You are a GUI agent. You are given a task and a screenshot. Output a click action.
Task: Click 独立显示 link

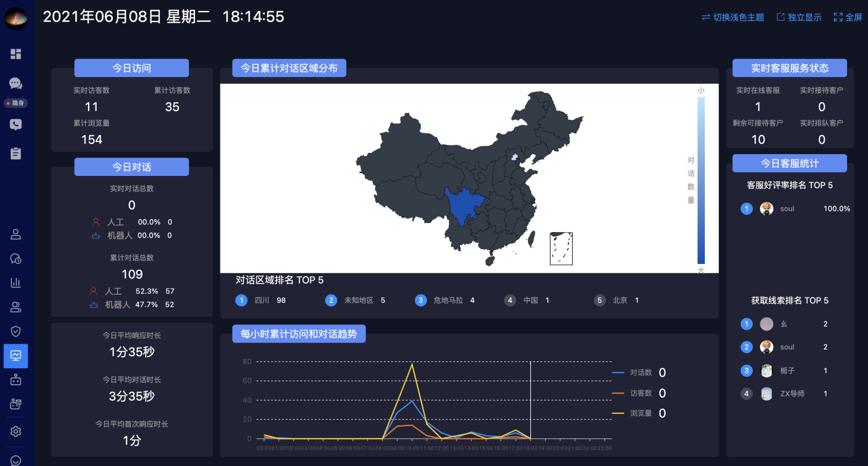pyautogui.click(x=799, y=17)
